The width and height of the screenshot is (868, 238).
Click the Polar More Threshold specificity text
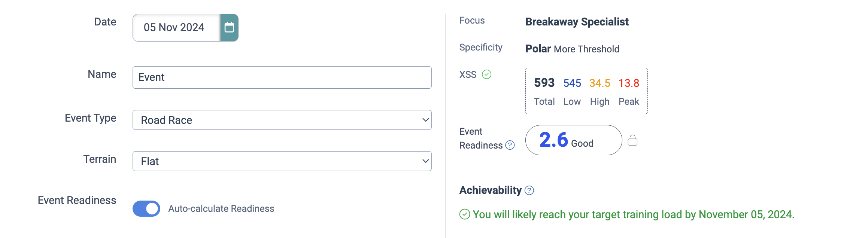pos(572,49)
